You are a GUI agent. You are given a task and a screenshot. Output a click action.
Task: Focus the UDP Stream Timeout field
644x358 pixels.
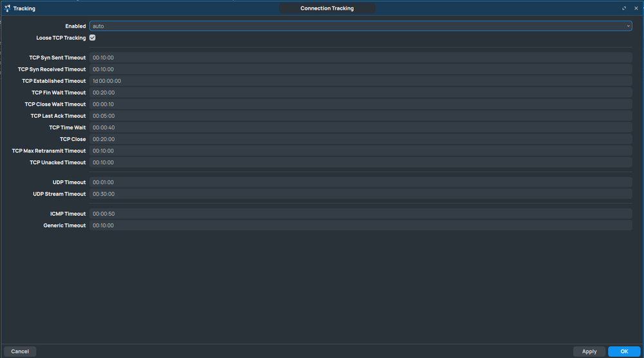[x=360, y=194]
